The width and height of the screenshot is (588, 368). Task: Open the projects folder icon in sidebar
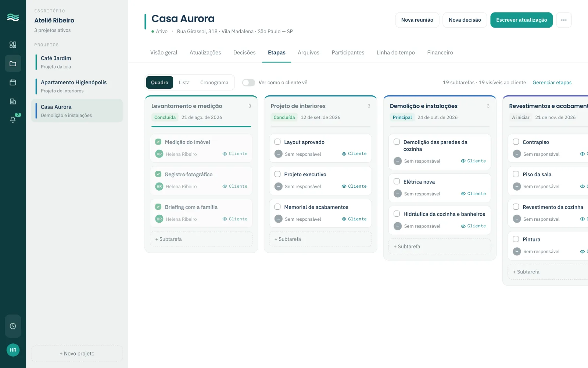(x=13, y=64)
